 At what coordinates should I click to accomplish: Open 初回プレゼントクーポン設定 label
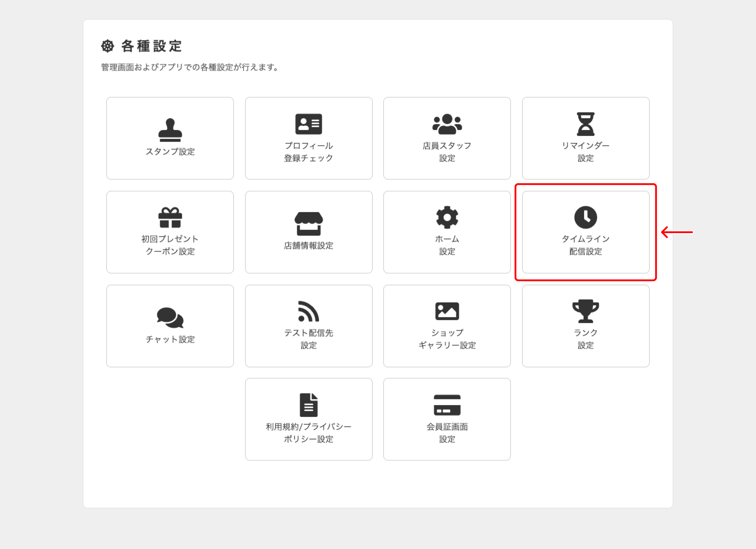(x=170, y=245)
